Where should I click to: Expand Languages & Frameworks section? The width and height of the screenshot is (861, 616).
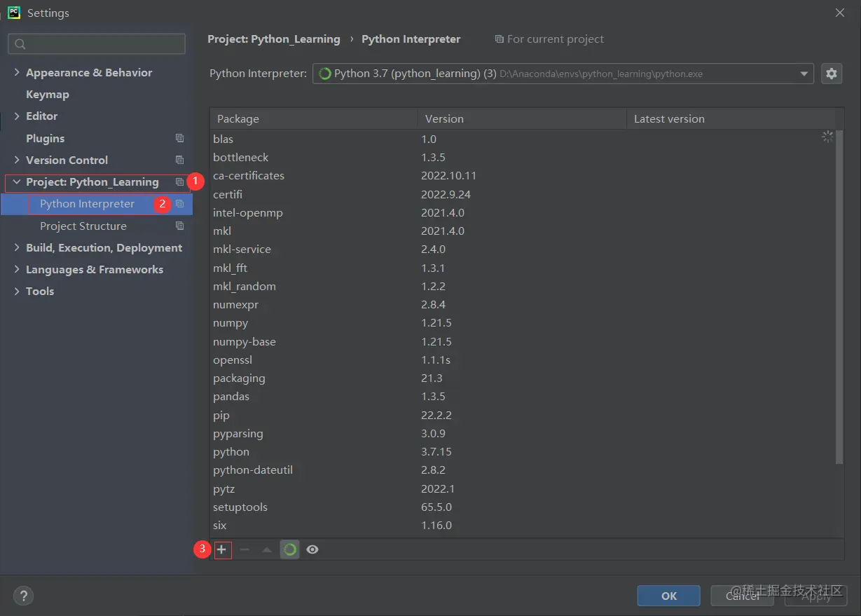[x=17, y=269]
